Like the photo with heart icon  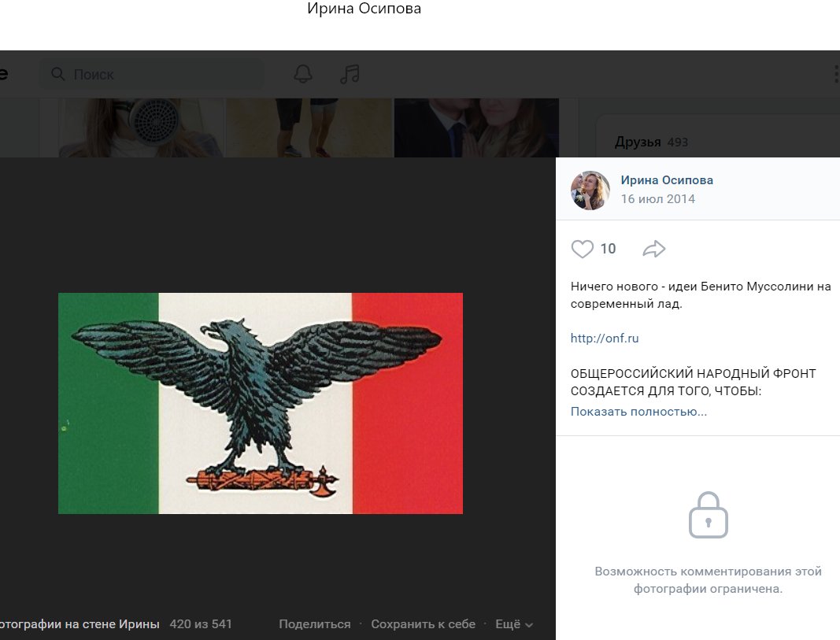583,249
